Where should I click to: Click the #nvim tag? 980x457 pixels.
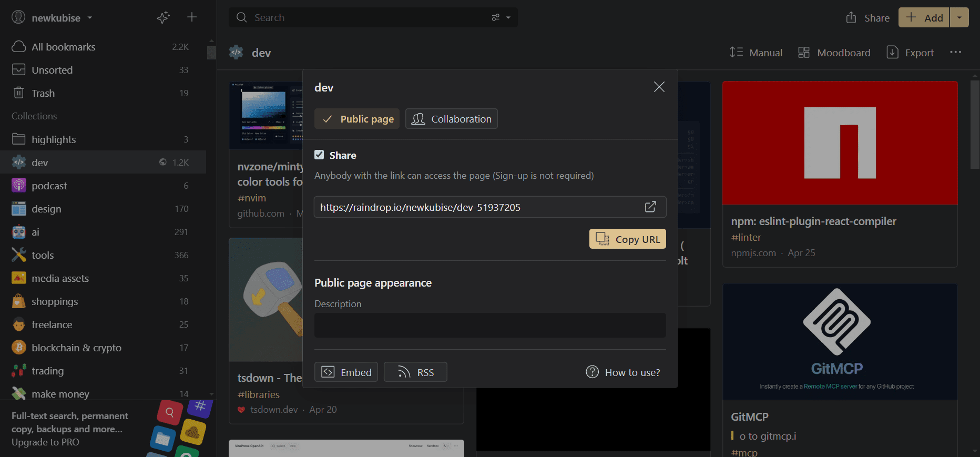(252, 198)
